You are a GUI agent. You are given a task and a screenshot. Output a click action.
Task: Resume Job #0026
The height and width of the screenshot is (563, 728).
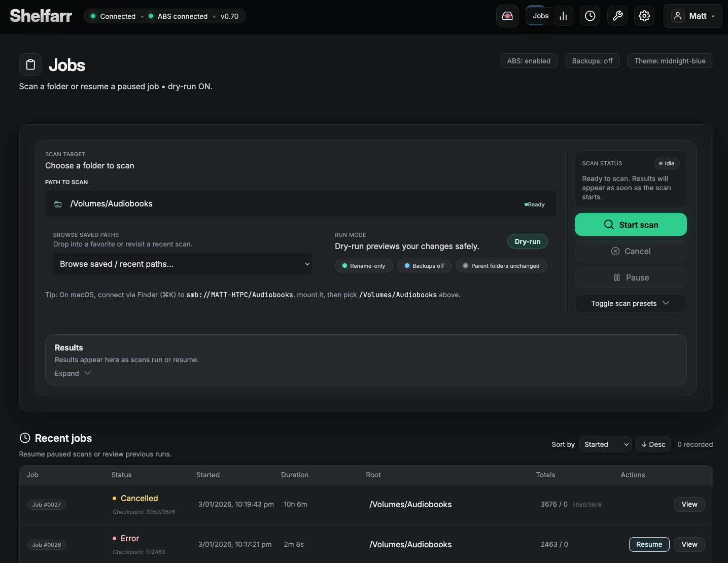pos(649,544)
